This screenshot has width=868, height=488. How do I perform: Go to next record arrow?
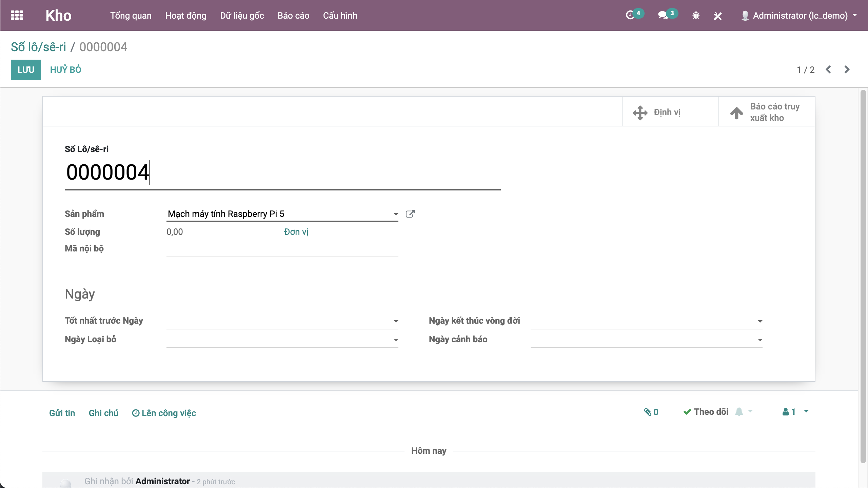(x=847, y=69)
